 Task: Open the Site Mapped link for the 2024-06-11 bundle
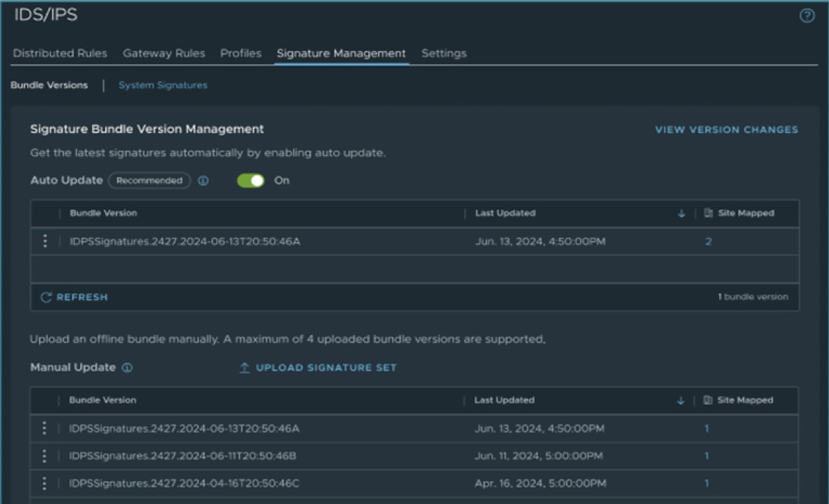(x=706, y=456)
